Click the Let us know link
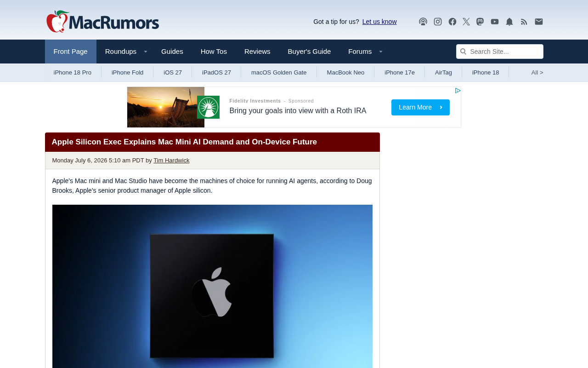Screen dimensions: 588x368 tap(379, 22)
